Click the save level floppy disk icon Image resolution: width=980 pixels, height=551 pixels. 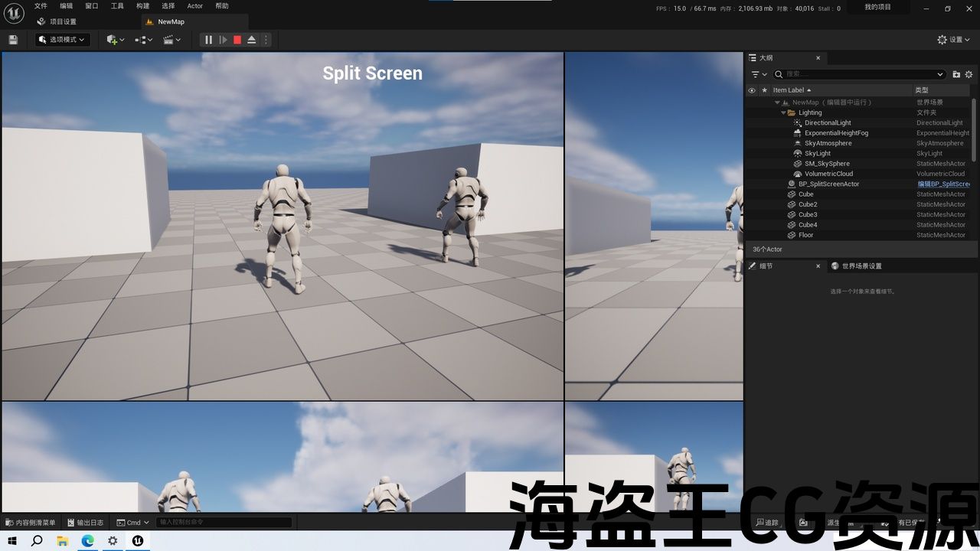[x=13, y=40]
